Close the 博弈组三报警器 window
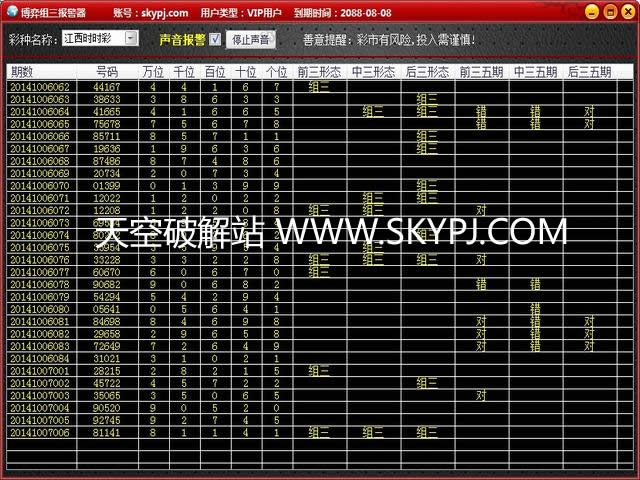This screenshot has width=640, height=480. click(624, 12)
